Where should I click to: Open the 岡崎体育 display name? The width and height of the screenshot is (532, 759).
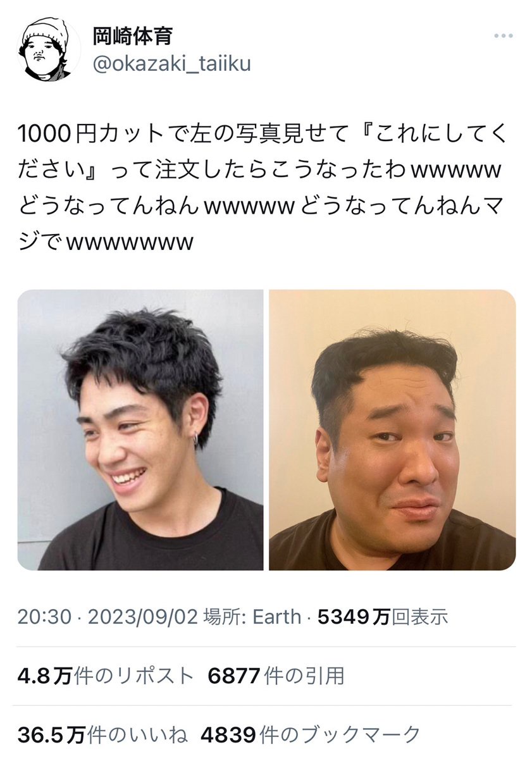coord(133,35)
